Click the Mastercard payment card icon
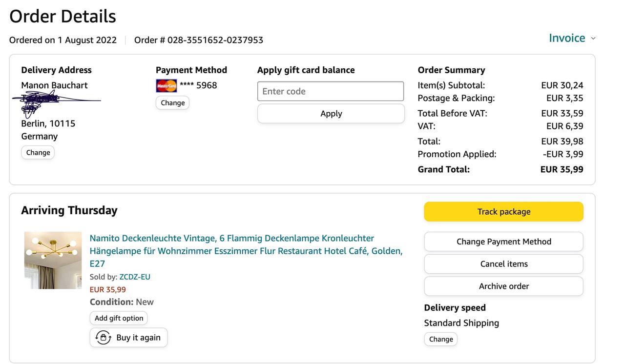Viewport: 625px width, 364px height. click(166, 86)
